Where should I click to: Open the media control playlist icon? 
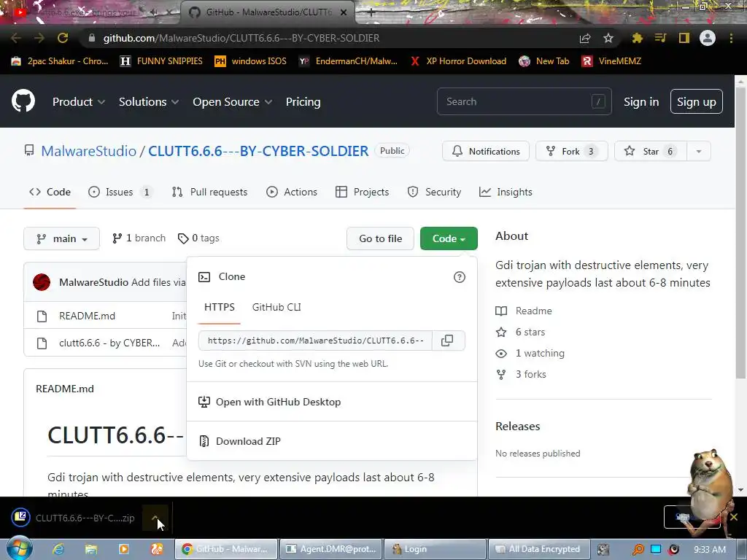(660, 38)
